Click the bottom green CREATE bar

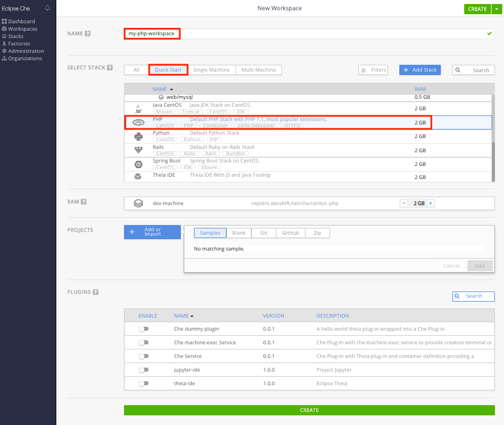tap(309, 410)
